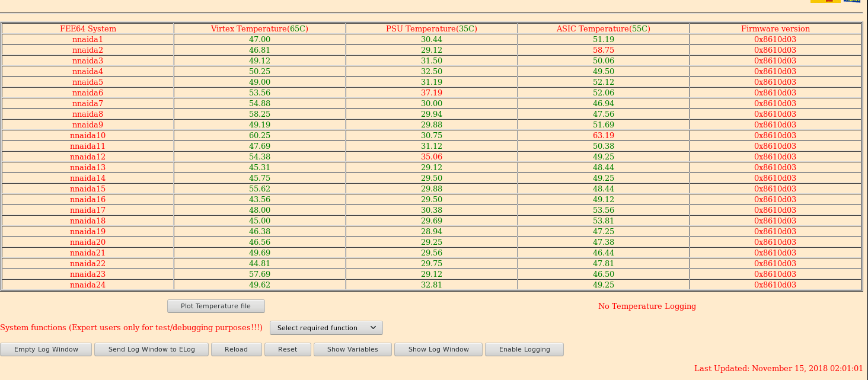Select PSU temperature value 30.44
Viewport: 868px width, 380px height.
[432, 39]
